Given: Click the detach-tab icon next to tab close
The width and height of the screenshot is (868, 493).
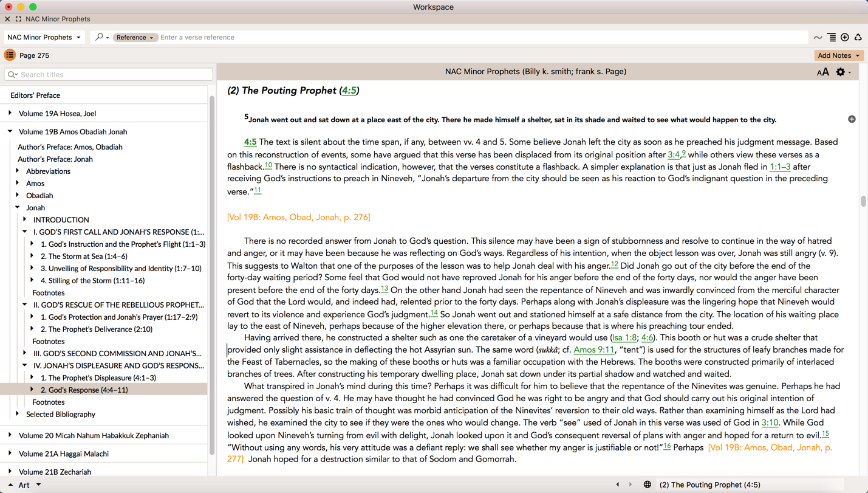Looking at the screenshot, I should click(18, 19).
